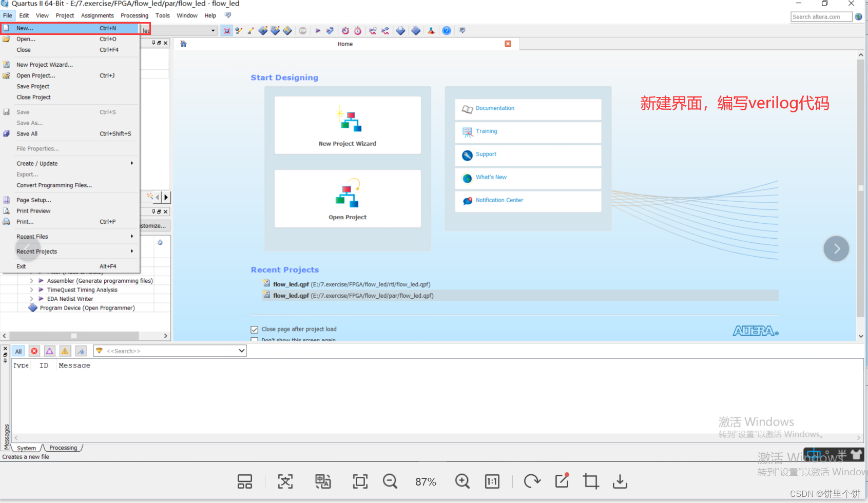Open the What's New link
The height and width of the screenshot is (503, 868).
pyautogui.click(x=491, y=178)
